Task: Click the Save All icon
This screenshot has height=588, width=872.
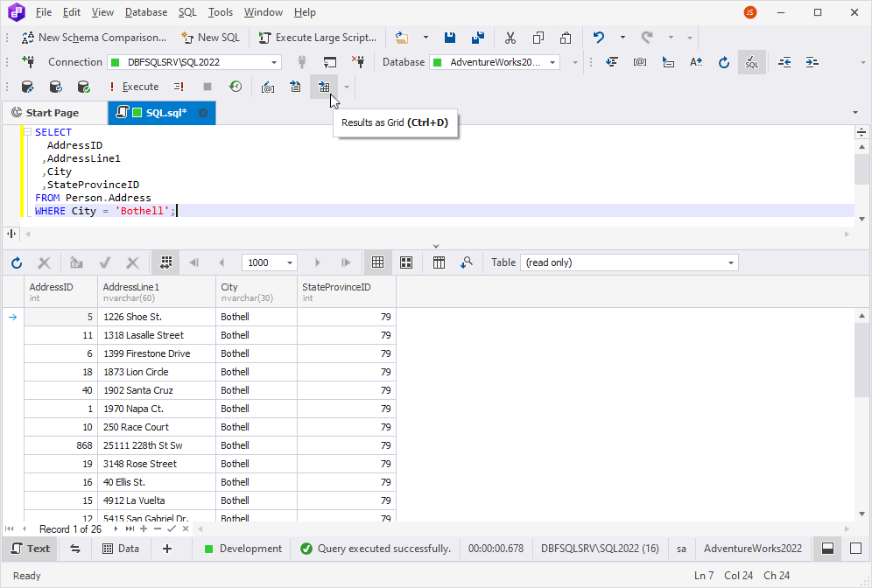Action: (478, 38)
